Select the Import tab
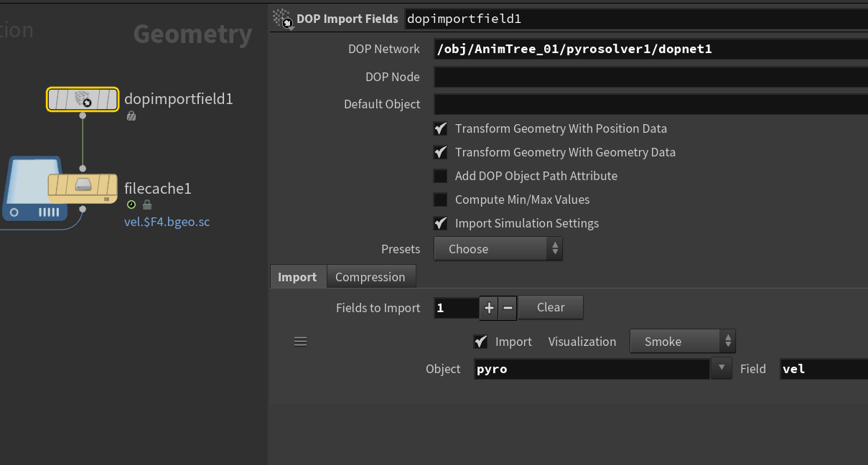This screenshot has height=465, width=868. 297,277
